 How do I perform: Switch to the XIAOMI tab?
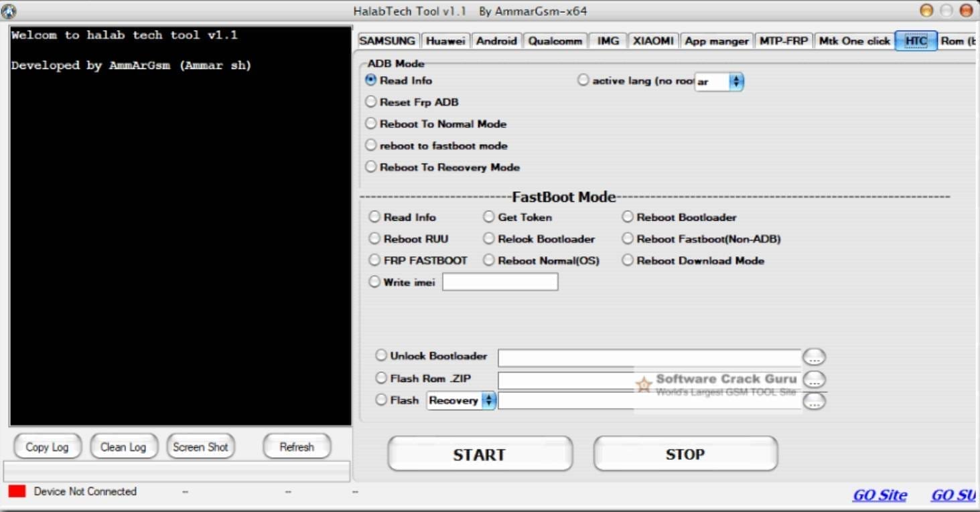tap(652, 40)
